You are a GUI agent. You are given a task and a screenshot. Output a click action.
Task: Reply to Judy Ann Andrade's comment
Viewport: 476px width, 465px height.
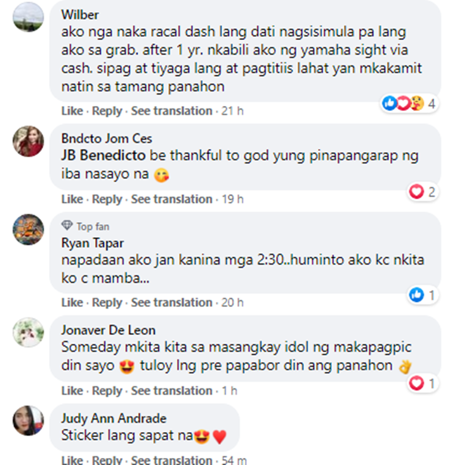pyautogui.click(x=107, y=460)
